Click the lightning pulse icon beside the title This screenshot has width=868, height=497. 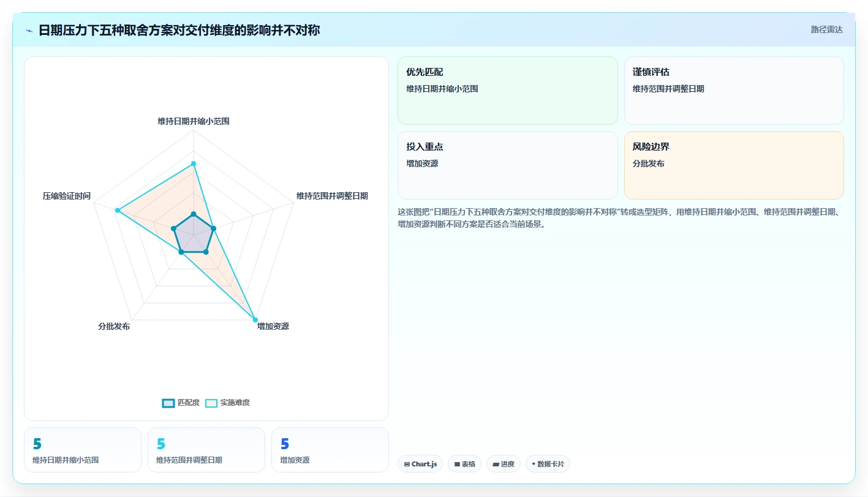pos(29,31)
